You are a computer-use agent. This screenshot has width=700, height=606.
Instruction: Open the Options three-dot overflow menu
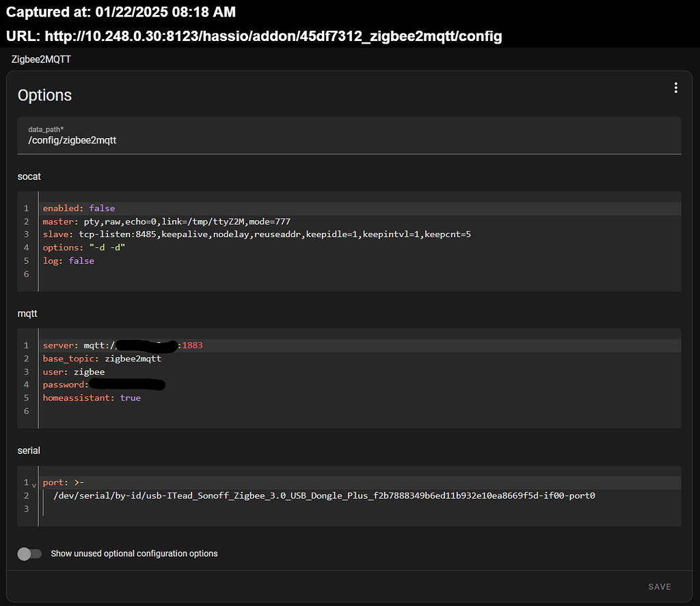pyautogui.click(x=675, y=88)
